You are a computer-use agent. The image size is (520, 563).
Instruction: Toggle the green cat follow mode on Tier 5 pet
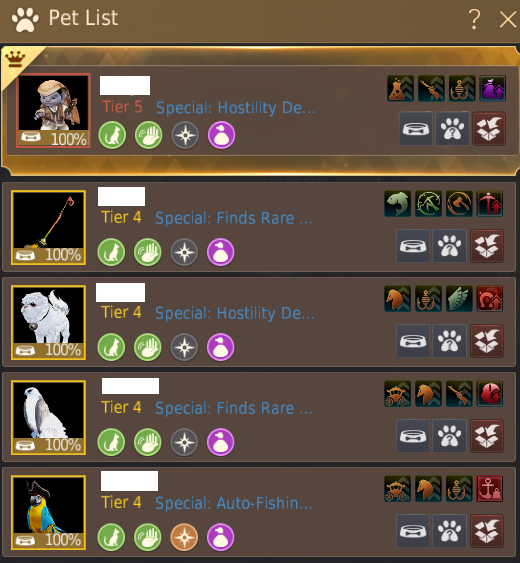coord(112,135)
